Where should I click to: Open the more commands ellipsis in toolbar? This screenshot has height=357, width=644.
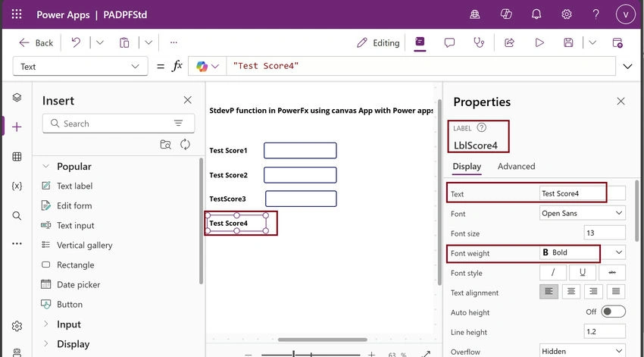coord(174,42)
